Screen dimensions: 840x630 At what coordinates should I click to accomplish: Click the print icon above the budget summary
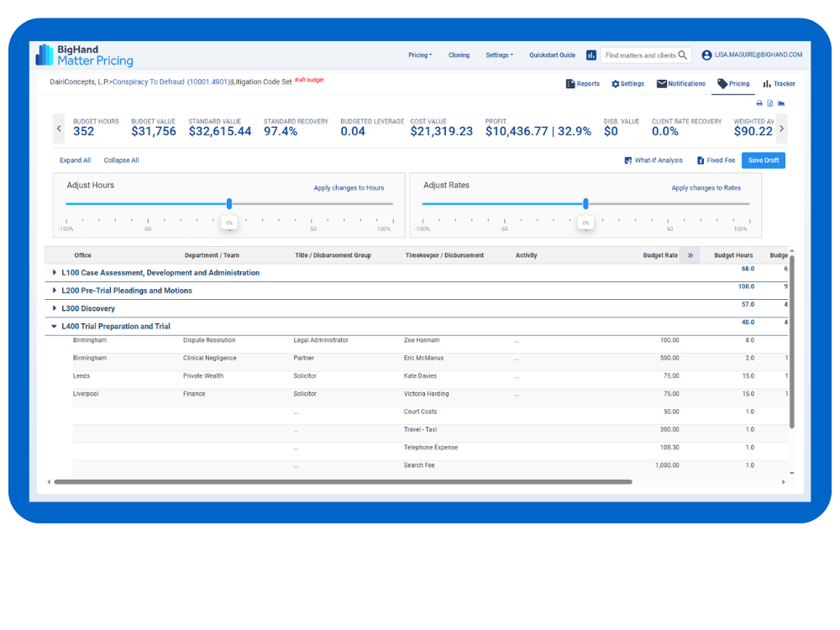click(x=759, y=102)
